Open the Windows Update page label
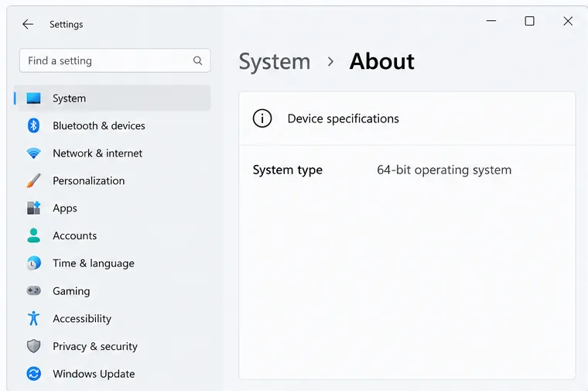 (94, 374)
